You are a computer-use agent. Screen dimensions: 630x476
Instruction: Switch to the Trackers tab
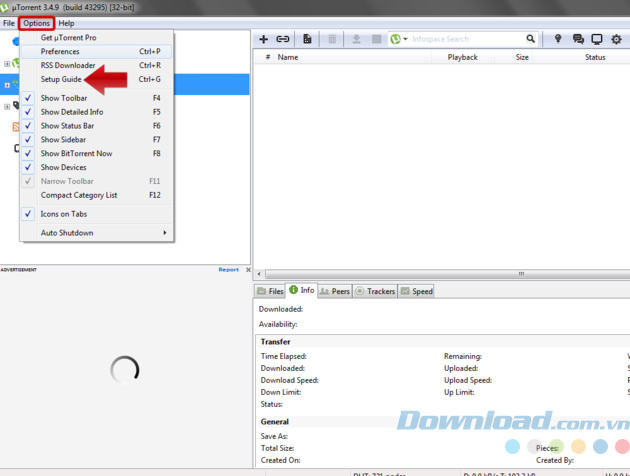click(375, 291)
